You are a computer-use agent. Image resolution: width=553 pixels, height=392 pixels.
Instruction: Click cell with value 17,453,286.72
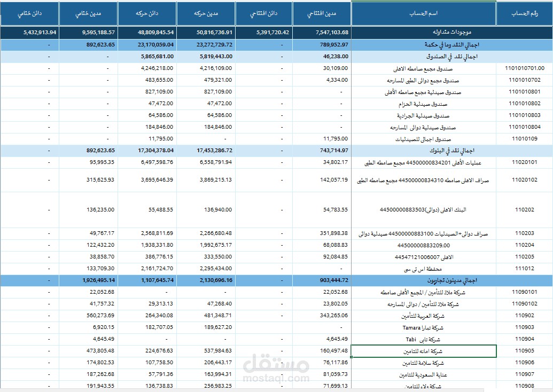[x=214, y=151]
